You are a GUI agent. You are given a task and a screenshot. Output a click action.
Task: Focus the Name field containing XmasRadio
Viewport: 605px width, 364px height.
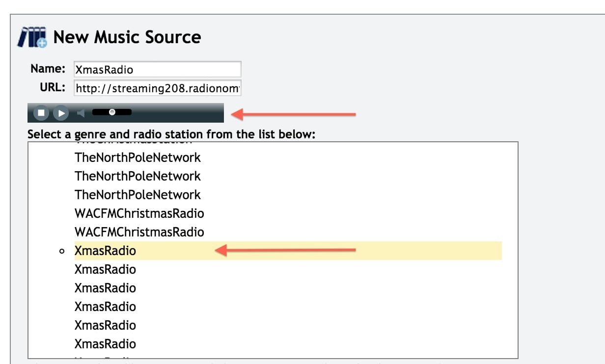click(x=157, y=70)
